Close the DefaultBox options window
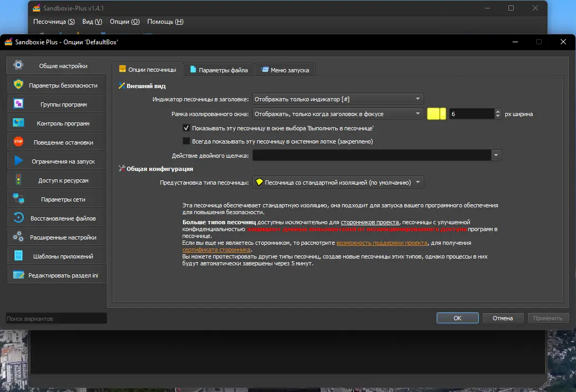The height and width of the screenshot is (392, 576). pos(563,42)
